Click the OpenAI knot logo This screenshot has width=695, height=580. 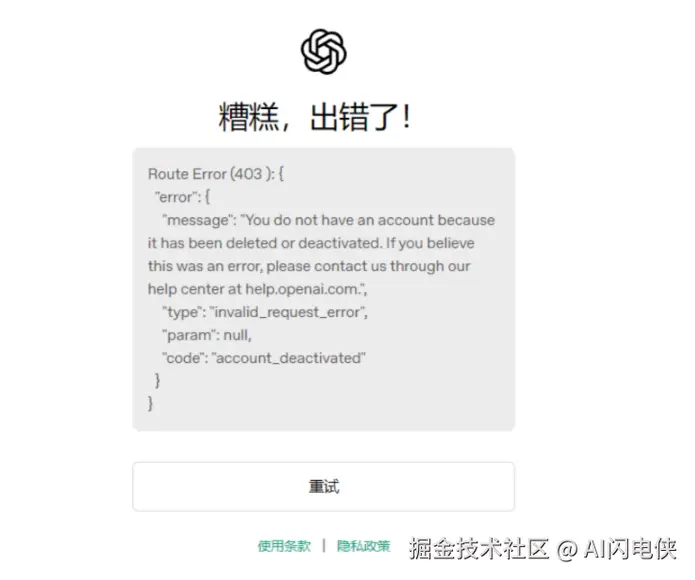tap(324, 51)
